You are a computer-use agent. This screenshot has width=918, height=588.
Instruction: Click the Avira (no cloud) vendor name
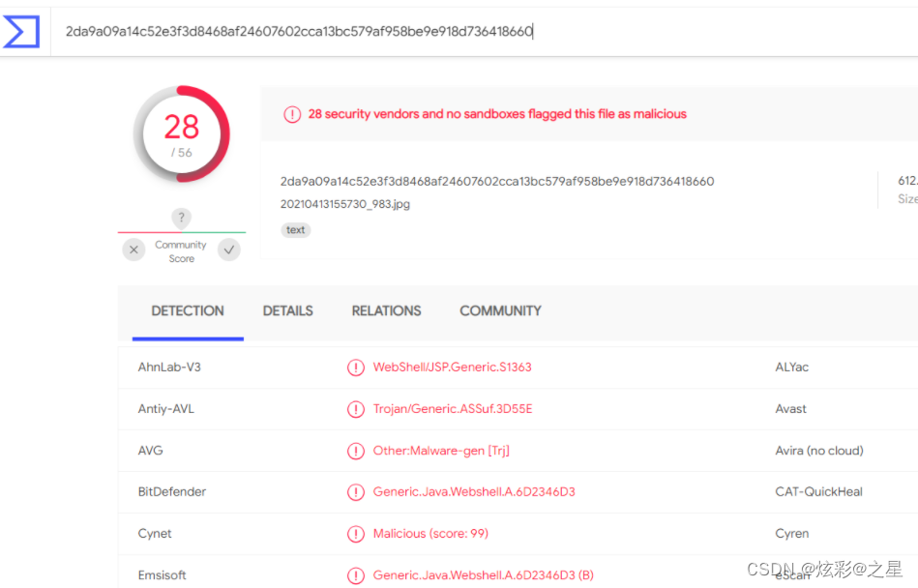point(819,451)
